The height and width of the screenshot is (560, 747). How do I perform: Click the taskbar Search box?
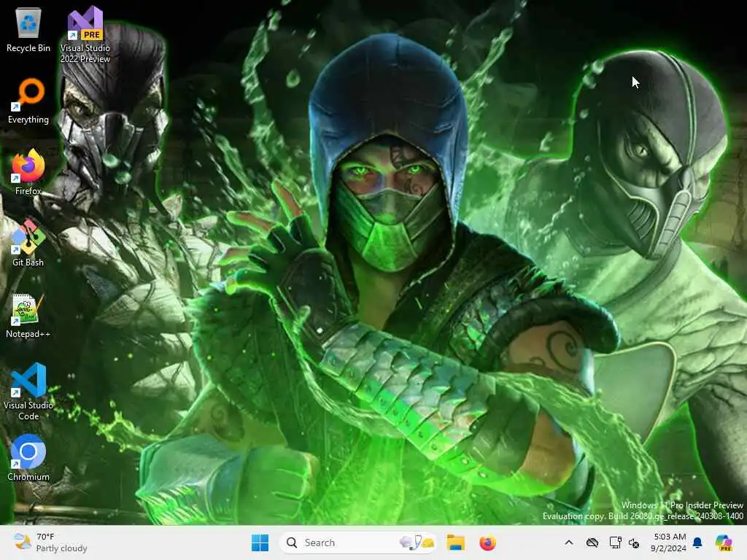(x=357, y=542)
